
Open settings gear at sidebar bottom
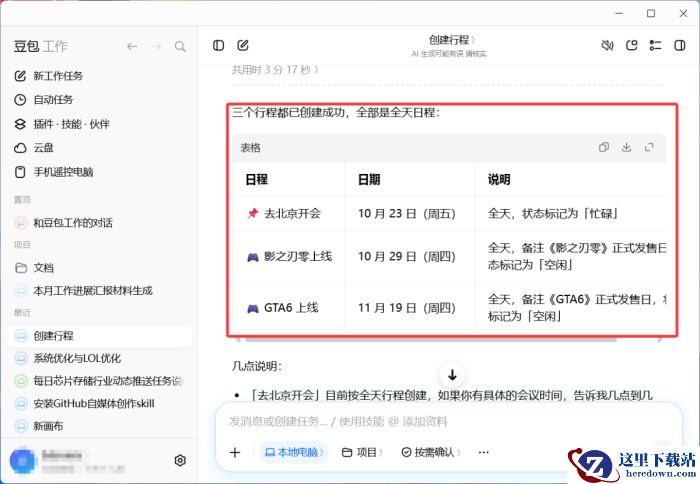click(x=180, y=460)
